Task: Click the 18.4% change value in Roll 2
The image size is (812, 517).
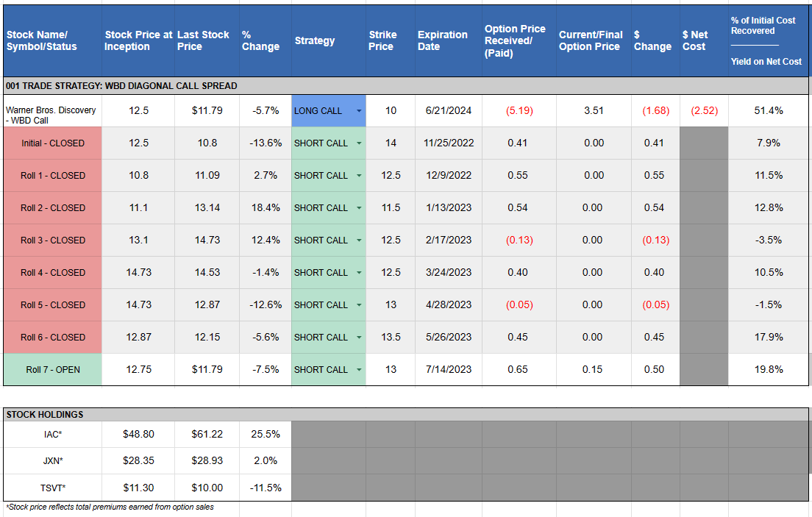Action: tap(266, 208)
